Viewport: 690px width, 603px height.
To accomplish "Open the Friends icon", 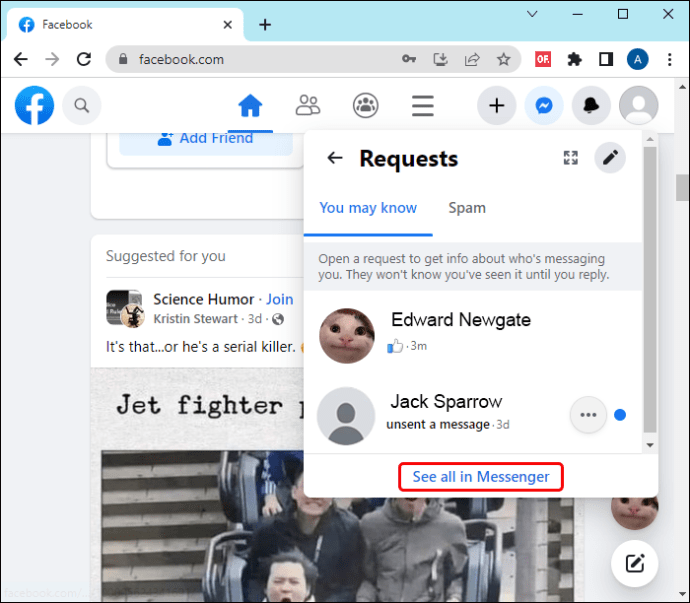I will coord(308,106).
